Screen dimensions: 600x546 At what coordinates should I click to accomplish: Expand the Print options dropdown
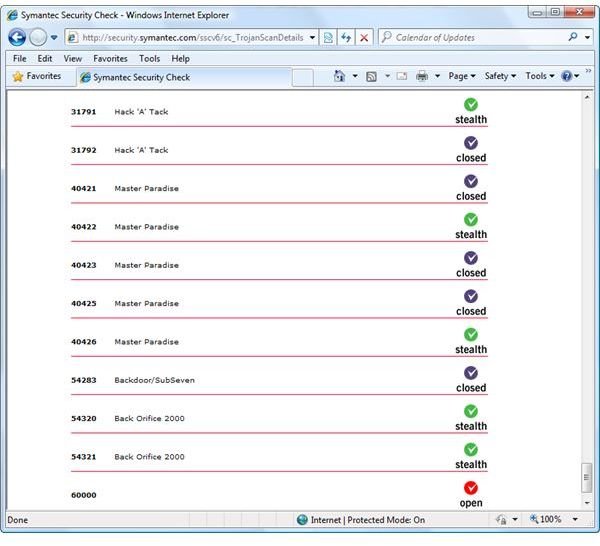point(437,76)
